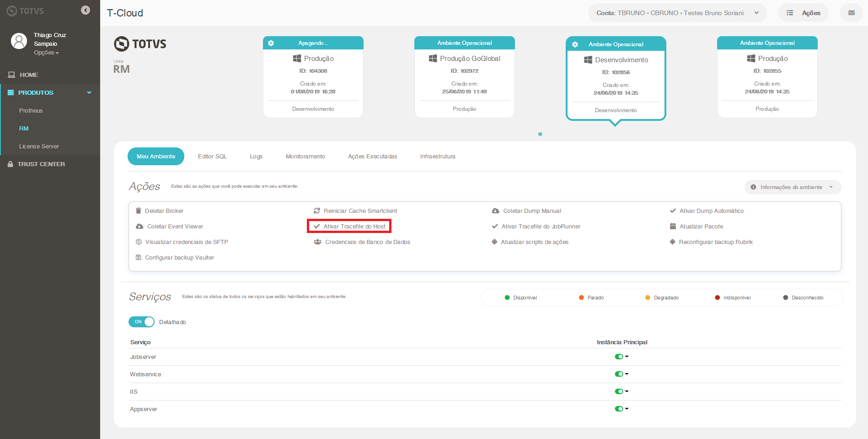Click trash icon for Deletar Broker
This screenshot has width=868, height=439.
(138, 211)
